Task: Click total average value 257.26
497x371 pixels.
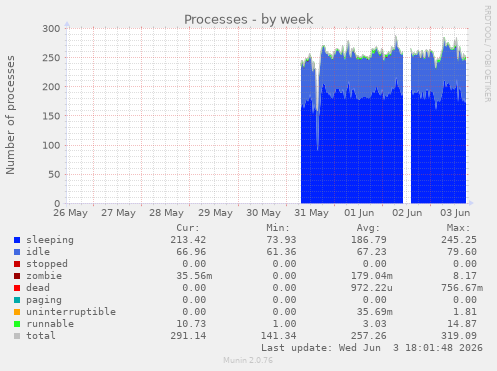Action: click(x=369, y=336)
